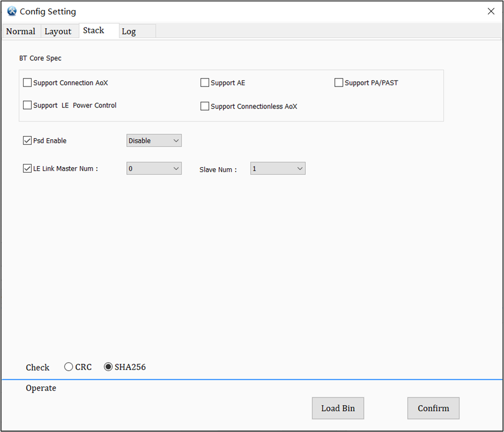Tick the Support AE checkbox

[205, 83]
